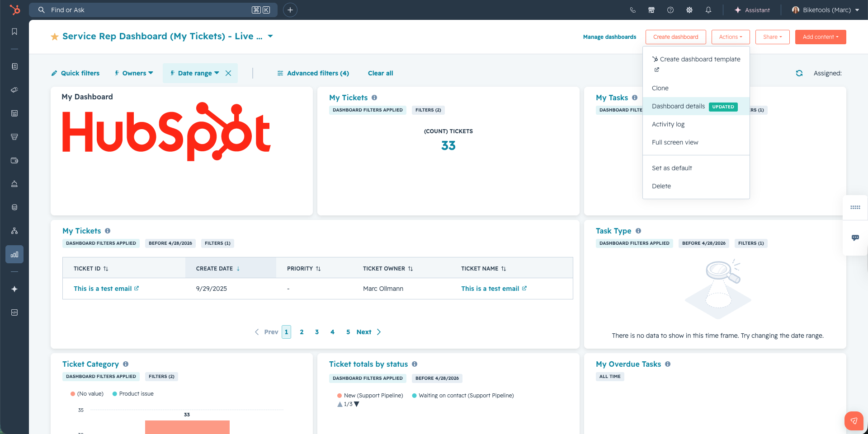The width and height of the screenshot is (868, 434).
Task: Open the Automation hierarchy icon in sidebar
Action: (14, 231)
